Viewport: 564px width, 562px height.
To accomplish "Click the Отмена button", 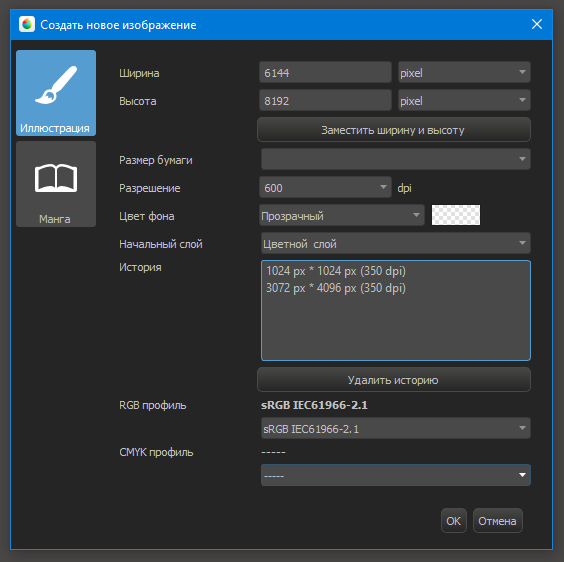I will coord(497,521).
